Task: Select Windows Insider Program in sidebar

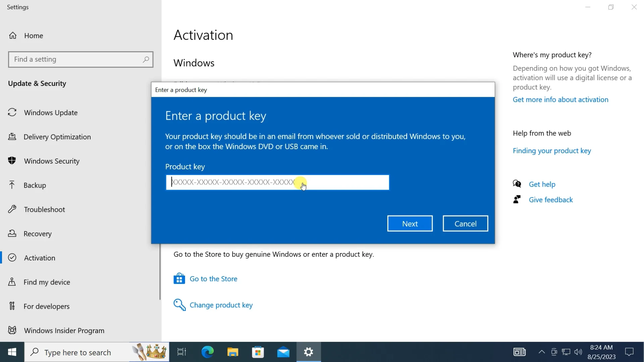Action: point(64,330)
